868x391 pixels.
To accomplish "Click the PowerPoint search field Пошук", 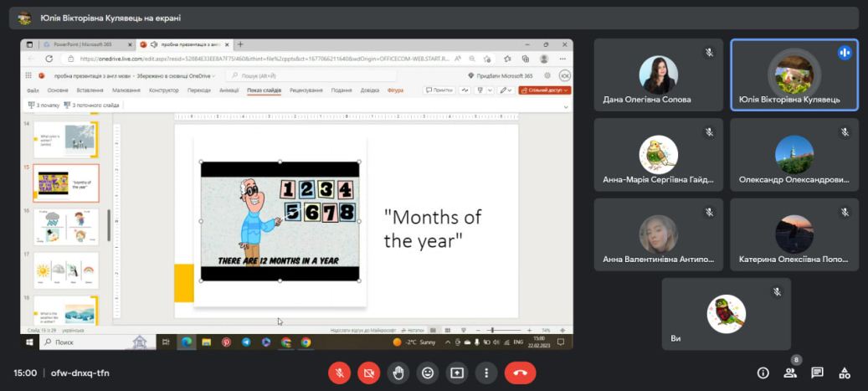I will [x=311, y=76].
